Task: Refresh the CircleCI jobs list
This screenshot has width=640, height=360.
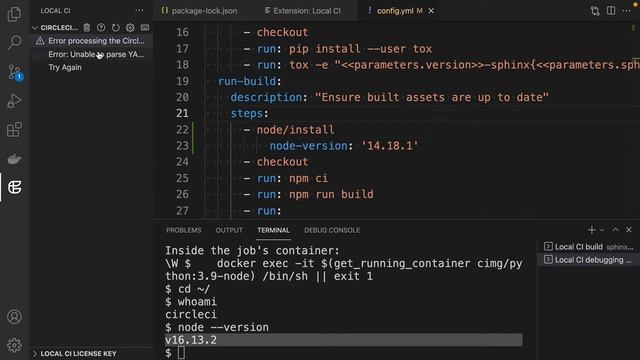Action: coord(116,27)
